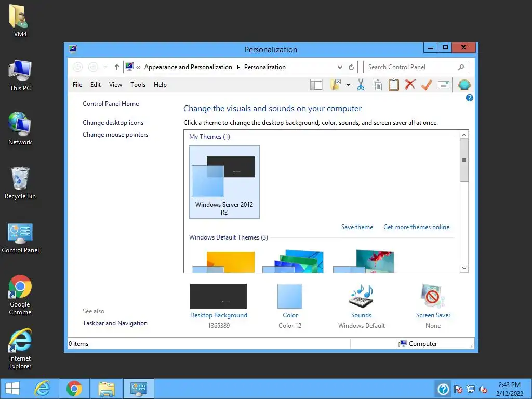Click the muted speaker tray icon
532x399 pixels.
pos(483,389)
